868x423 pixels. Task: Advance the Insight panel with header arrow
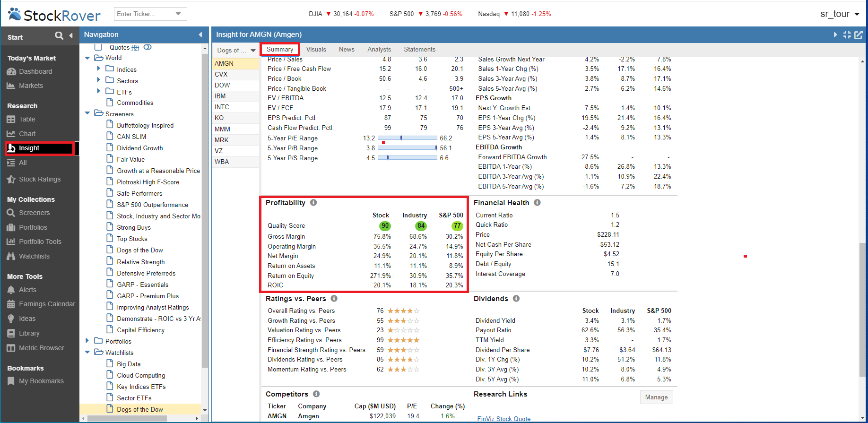[835, 35]
